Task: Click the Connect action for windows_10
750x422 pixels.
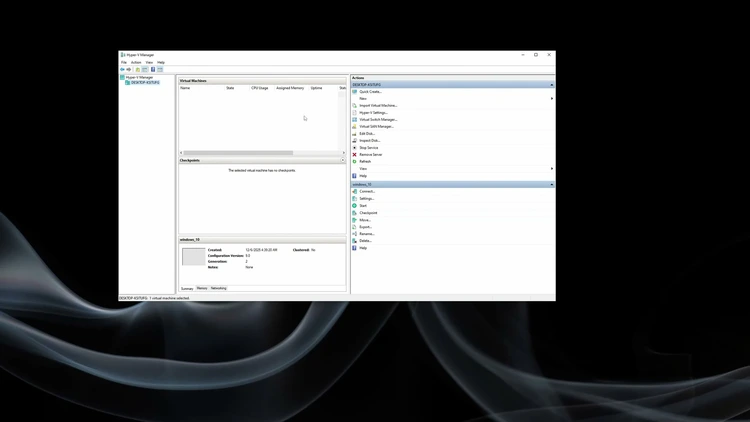Action: coord(367,191)
